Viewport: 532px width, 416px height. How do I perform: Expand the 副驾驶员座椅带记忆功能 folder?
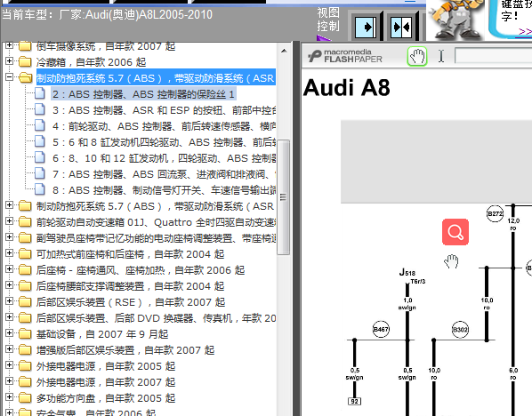tap(10, 237)
